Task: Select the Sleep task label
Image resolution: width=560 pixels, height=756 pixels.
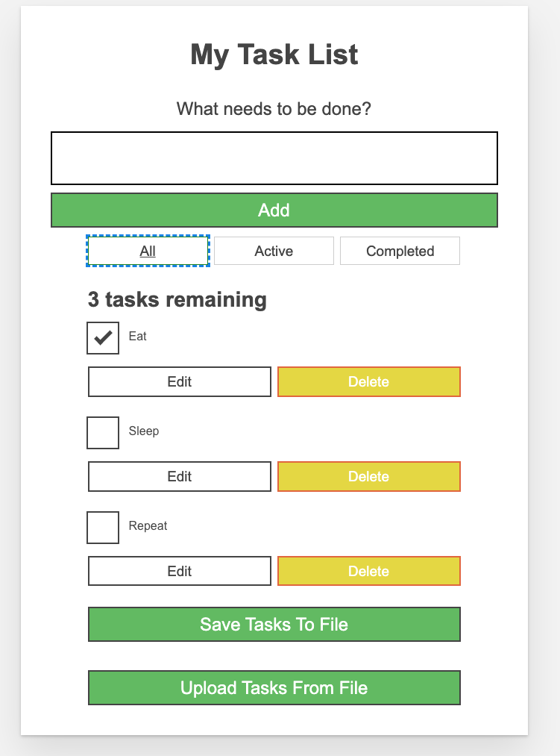Action: pos(145,431)
